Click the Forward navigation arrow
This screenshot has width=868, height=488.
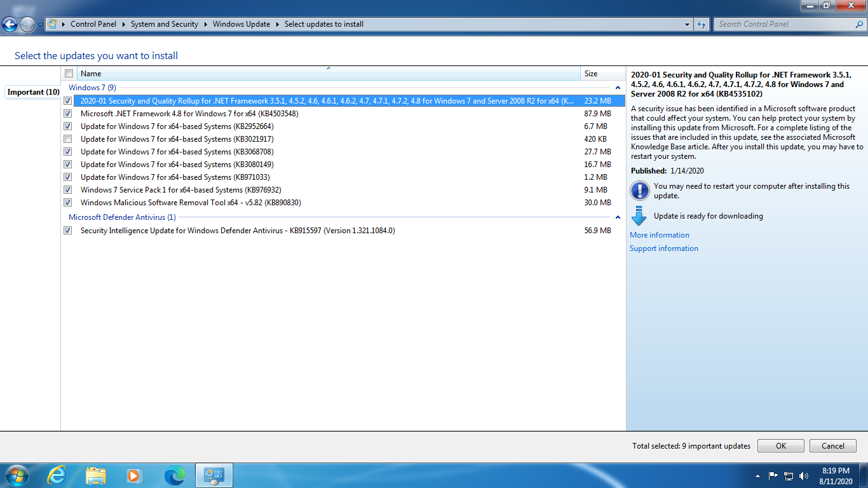point(27,25)
